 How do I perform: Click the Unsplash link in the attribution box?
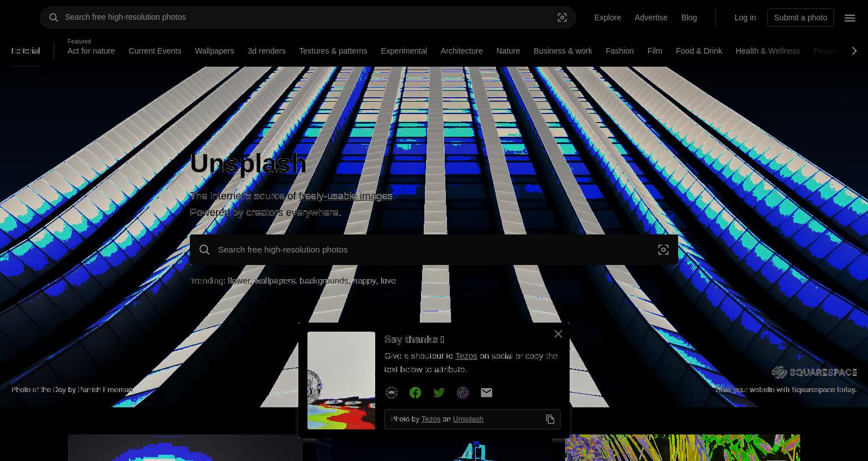[x=468, y=419]
